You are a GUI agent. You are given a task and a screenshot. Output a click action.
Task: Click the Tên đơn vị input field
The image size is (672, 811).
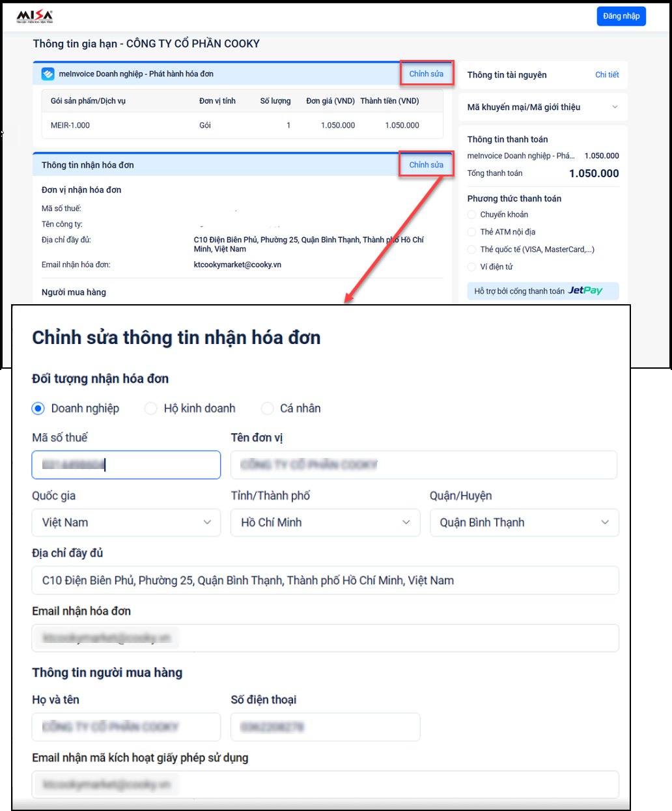(x=424, y=465)
